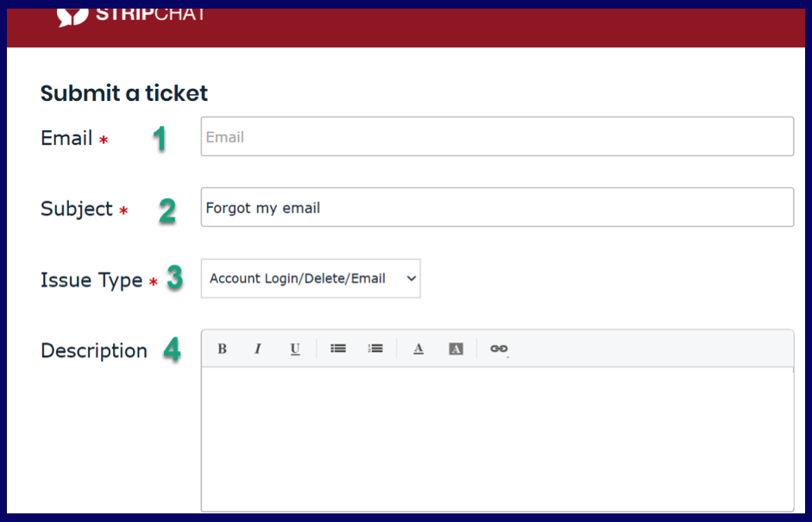Select the Subject field containing Forgot my email
Viewport: 812px width, 522px height.
point(496,206)
